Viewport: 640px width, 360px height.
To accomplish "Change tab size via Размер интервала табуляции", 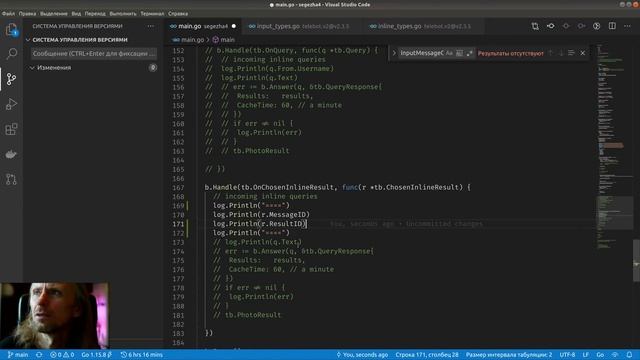I will (x=509, y=355).
